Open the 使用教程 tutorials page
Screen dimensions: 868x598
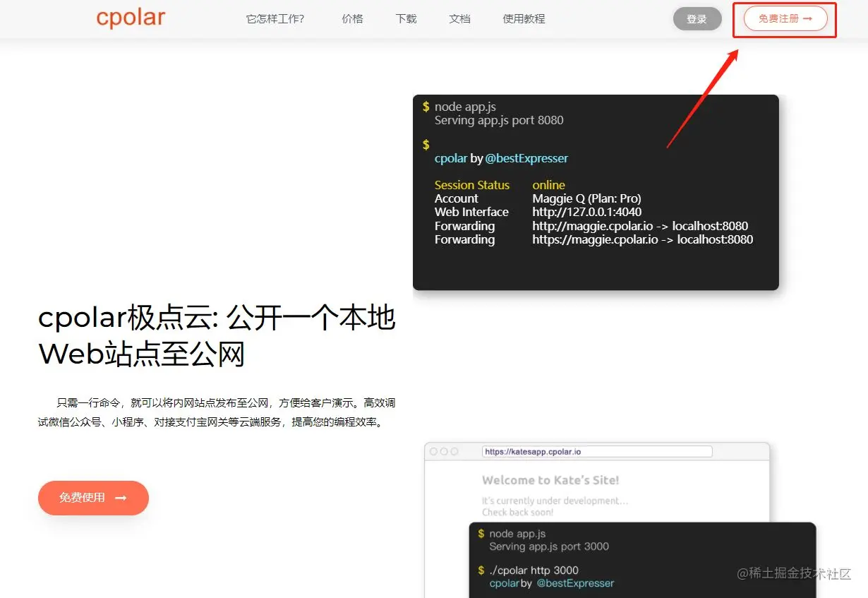524,19
